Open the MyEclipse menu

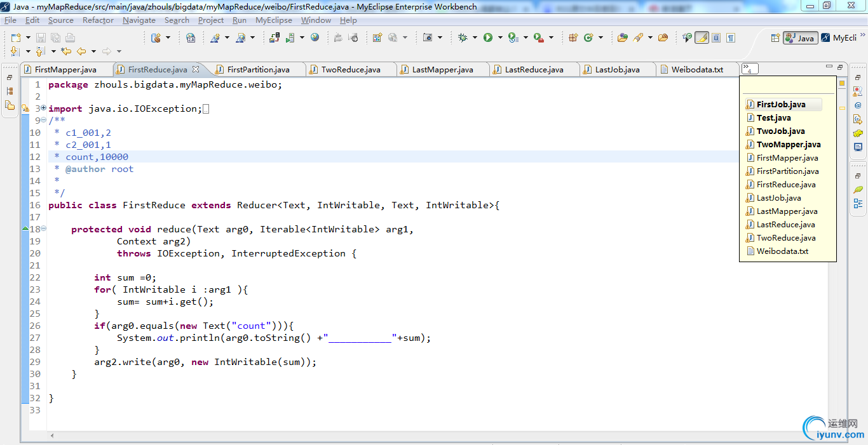point(274,20)
